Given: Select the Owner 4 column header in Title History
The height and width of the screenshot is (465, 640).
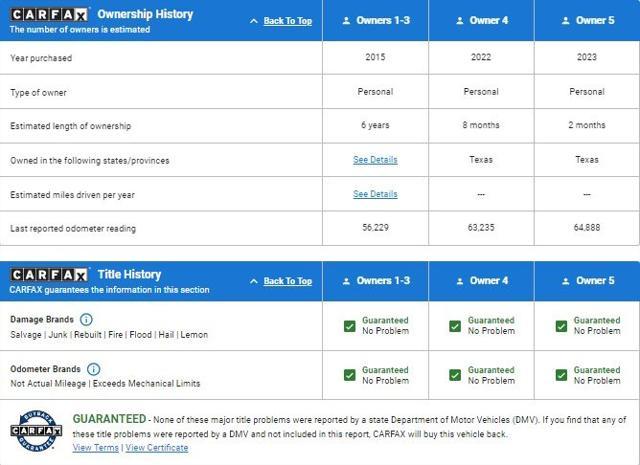Looking at the screenshot, I should (481, 281).
